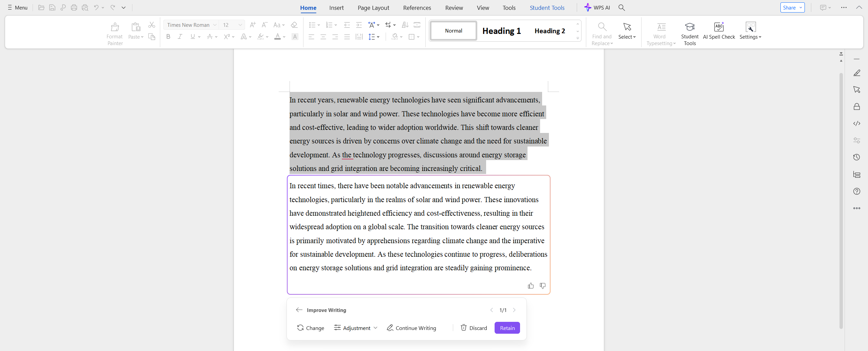Open the bullets list dropdown
Screen dimensions: 868x351
319,25
